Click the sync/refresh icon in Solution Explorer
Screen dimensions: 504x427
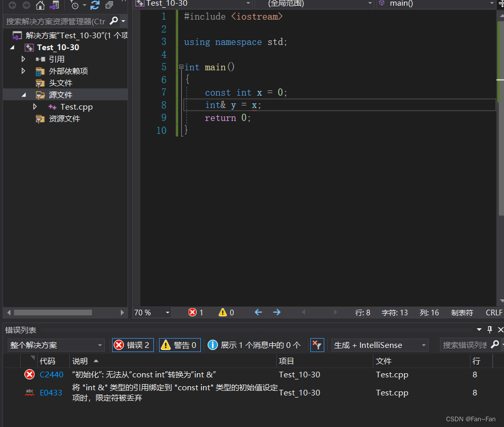pos(94,5)
